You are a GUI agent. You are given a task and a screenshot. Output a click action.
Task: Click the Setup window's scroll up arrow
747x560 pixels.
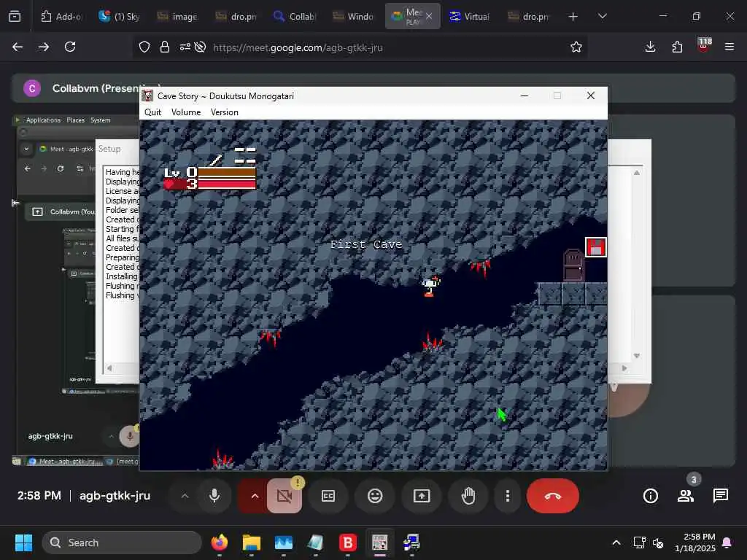point(637,173)
